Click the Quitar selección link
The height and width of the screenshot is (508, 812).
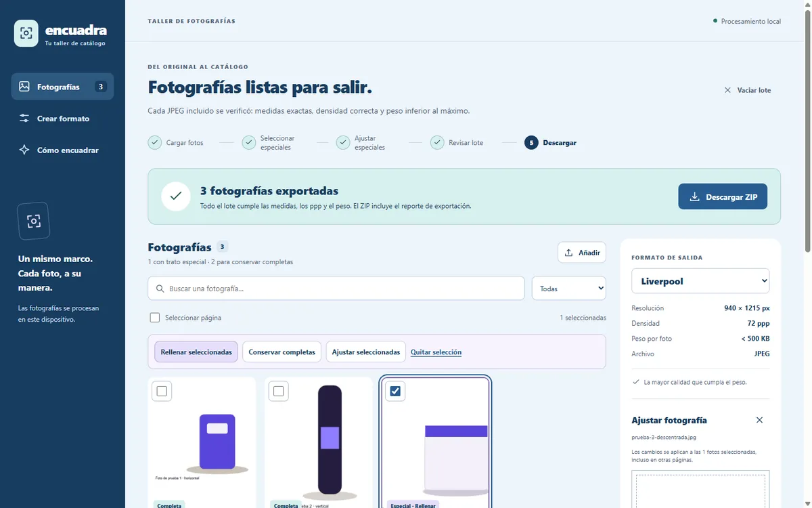click(x=436, y=352)
